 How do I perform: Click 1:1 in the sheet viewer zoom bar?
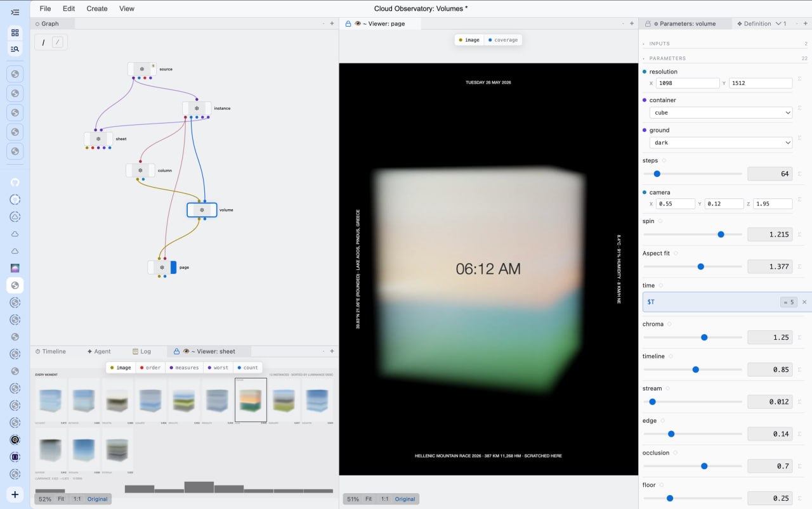77,499
